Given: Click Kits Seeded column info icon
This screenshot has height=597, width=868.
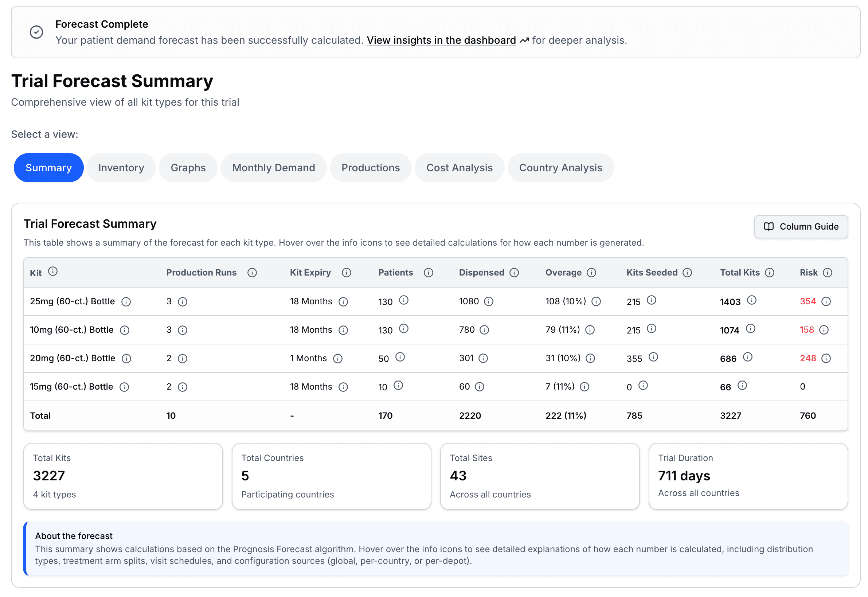Looking at the screenshot, I should pos(687,273).
